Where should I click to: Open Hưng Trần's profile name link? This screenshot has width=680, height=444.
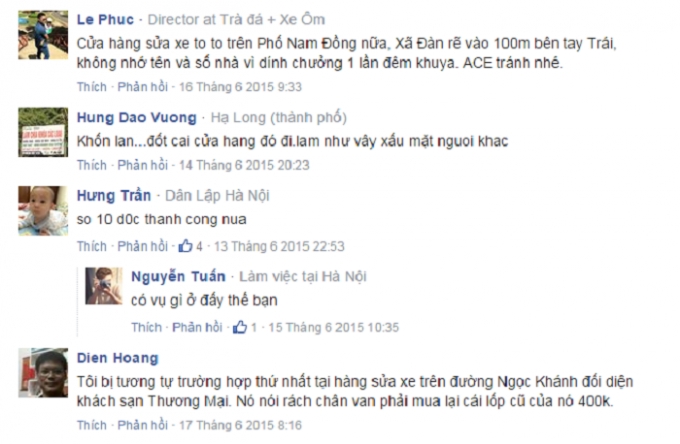click(x=114, y=196)
